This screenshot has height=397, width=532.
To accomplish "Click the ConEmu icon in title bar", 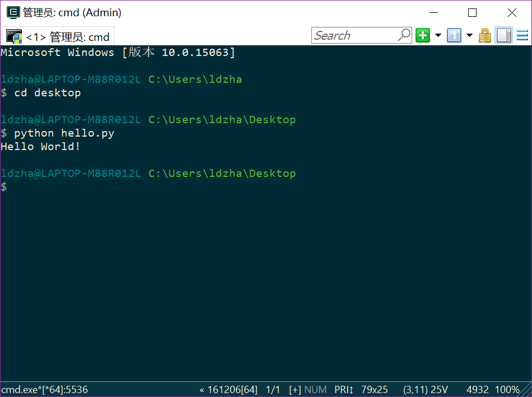I will click(x=12, y=12).
